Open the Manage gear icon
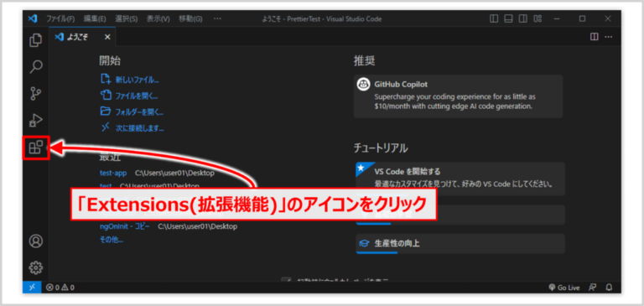Viewport: 644px width, 306px height. (x=36, y=267)
